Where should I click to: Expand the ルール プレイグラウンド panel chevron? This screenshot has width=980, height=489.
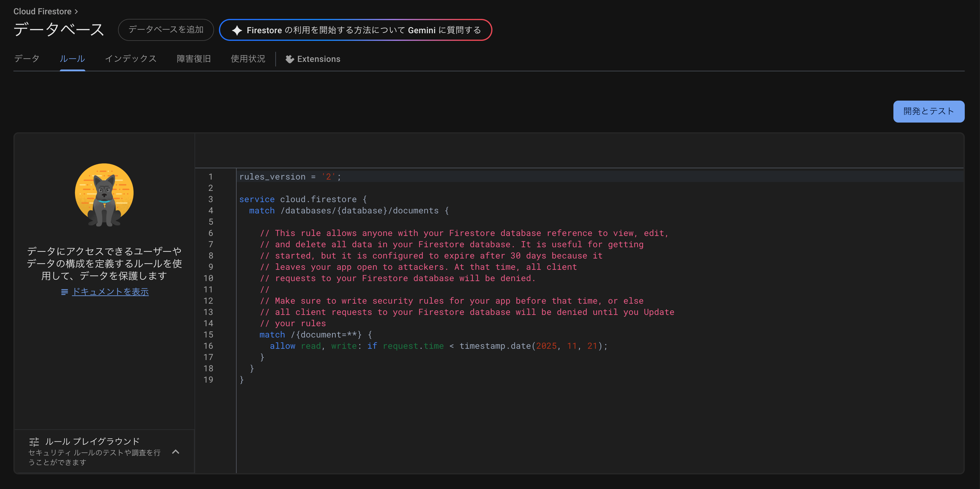175,452
